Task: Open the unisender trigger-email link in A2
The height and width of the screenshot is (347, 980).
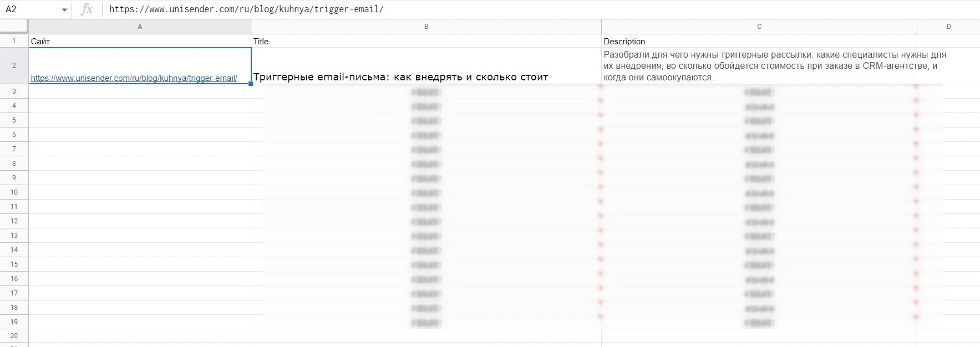Action: [134, 78]
